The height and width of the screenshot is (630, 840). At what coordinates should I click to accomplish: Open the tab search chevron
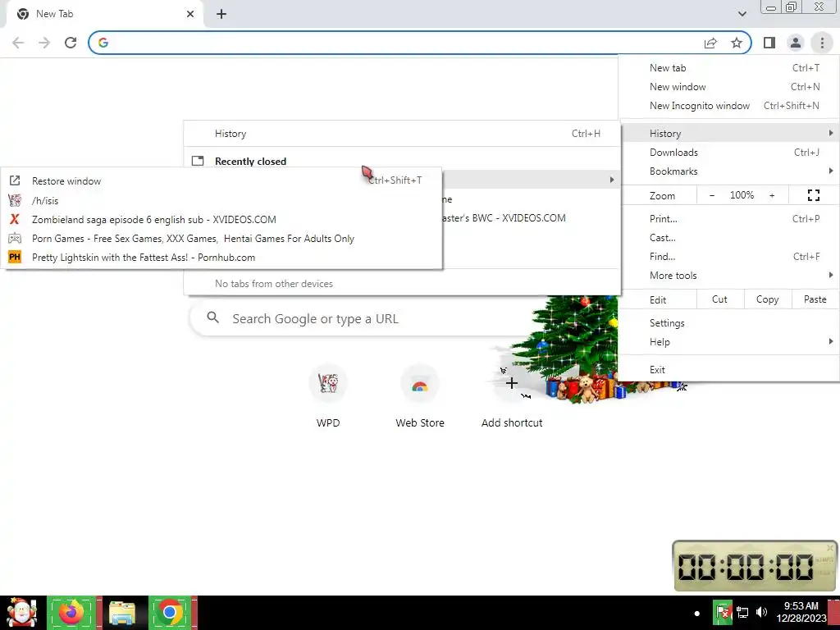[742, 14]
